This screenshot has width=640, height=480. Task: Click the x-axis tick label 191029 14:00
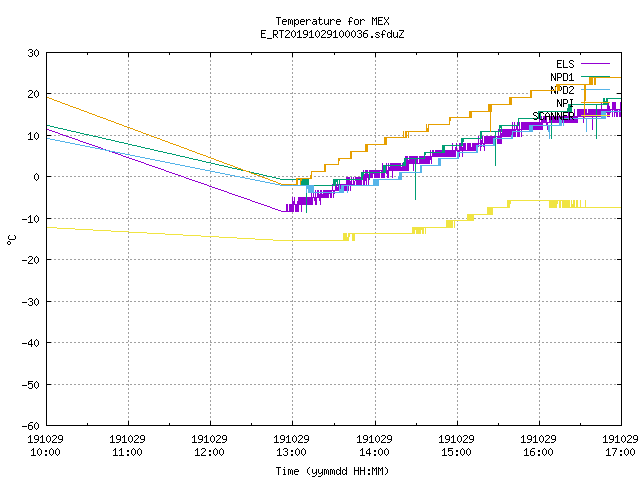pyautogui.click(x=374, y=446)
